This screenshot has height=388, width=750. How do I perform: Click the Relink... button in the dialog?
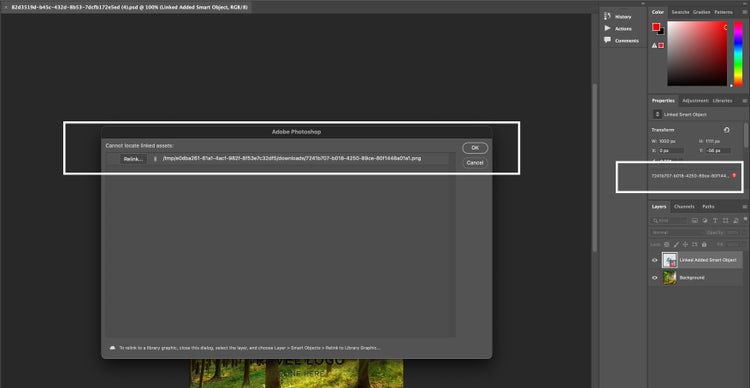click(x=133, y=159)
